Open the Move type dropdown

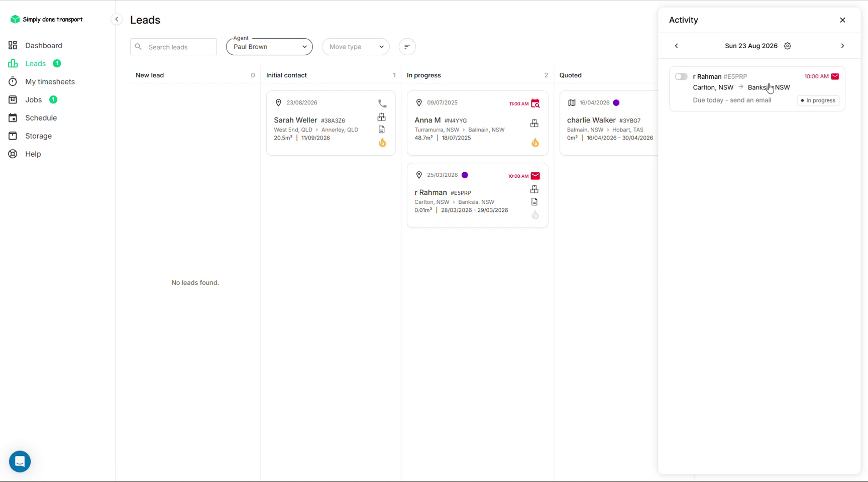(356, 47)
